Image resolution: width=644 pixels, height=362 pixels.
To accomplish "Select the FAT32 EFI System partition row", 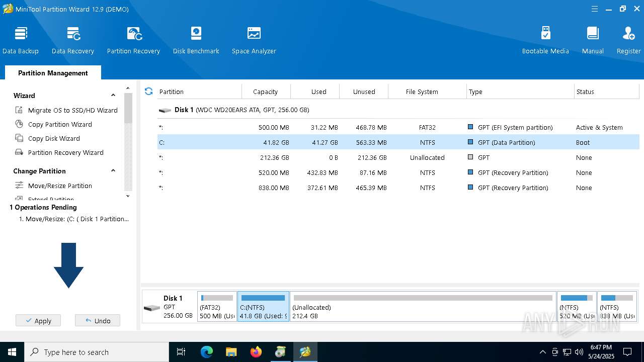I will pyautogui.click(x=398, y=127).
